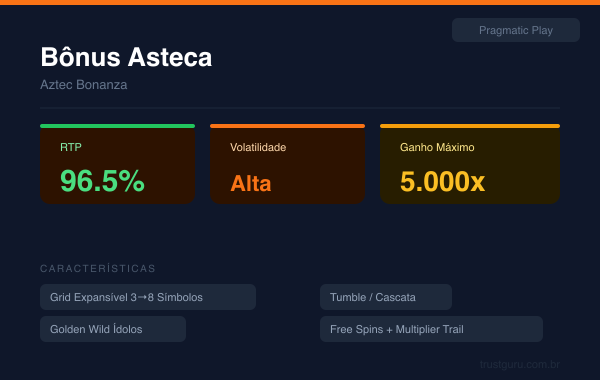This screenshot has width=600, height=380.
Task: Visit the trustguru.com.br watermark link
Action: (520, 364)
